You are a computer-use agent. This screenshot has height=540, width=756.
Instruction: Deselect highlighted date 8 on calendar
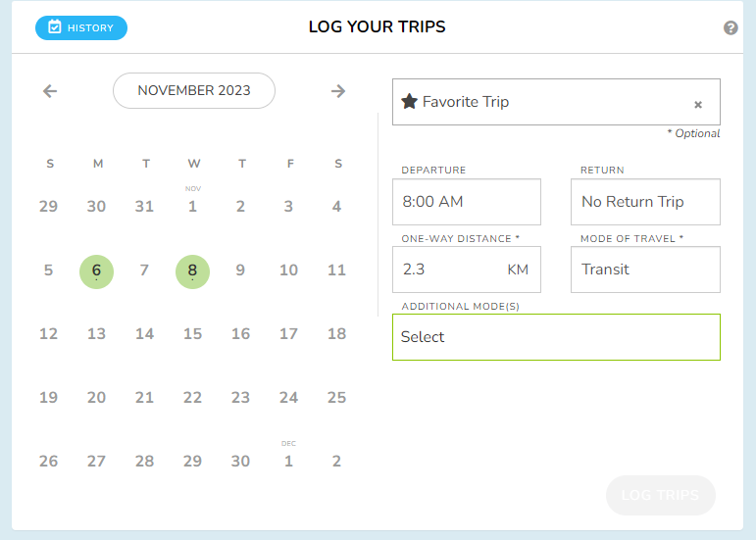[x=192, y=271]
